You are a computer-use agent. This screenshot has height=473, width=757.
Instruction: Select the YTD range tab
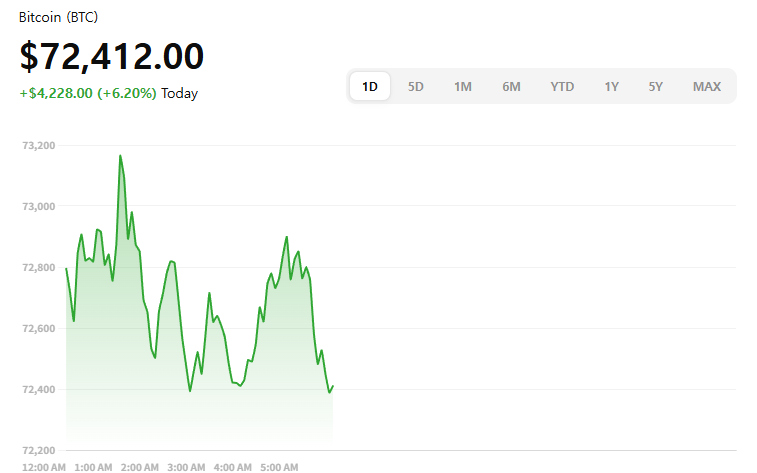(x=562, y=87)
